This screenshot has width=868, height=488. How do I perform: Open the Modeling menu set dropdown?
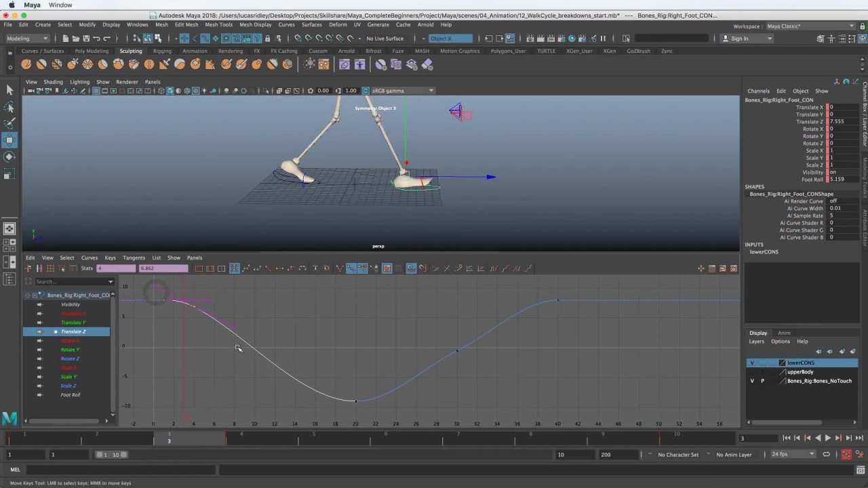tap(27, 39)
